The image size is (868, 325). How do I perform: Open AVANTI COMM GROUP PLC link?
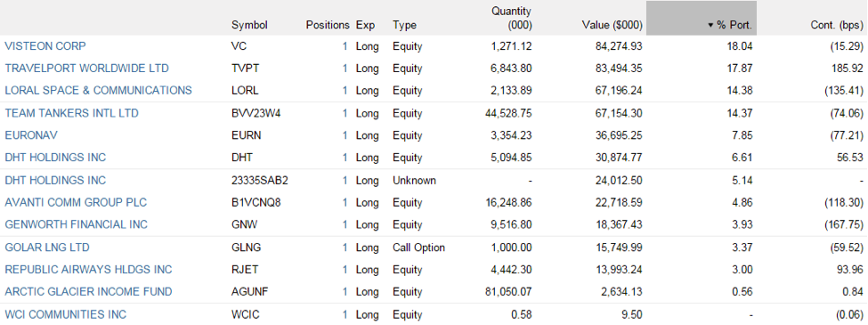click(x=76, y=203)
